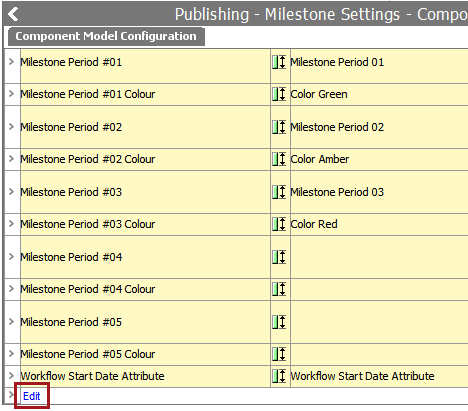Click attribute icon beside Milestone Period #01

tap(279, 62)
